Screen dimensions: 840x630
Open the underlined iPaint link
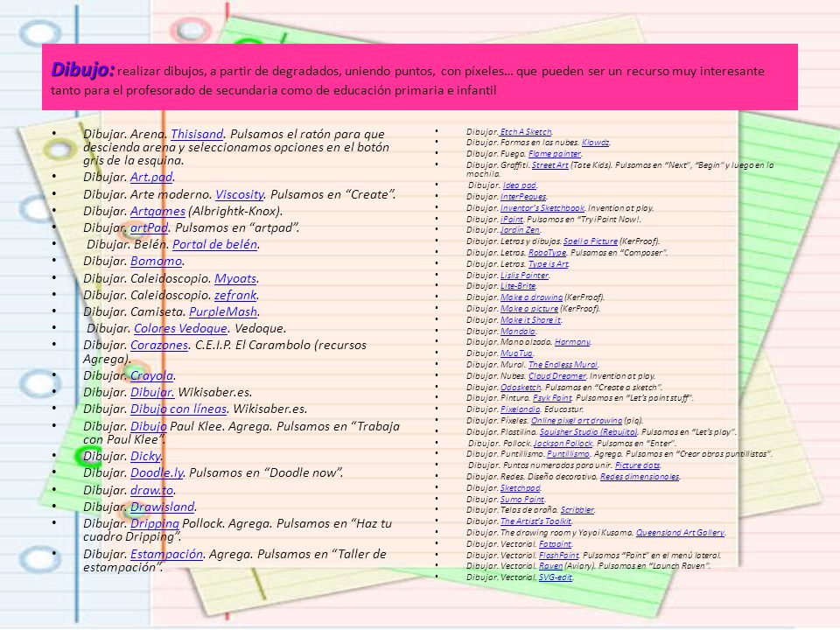(512, 219)
